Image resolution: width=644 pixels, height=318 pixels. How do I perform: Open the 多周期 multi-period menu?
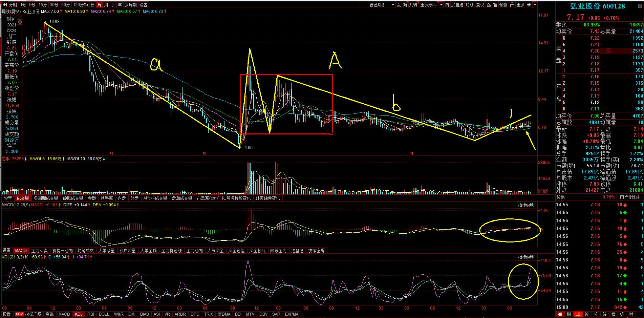130,5
